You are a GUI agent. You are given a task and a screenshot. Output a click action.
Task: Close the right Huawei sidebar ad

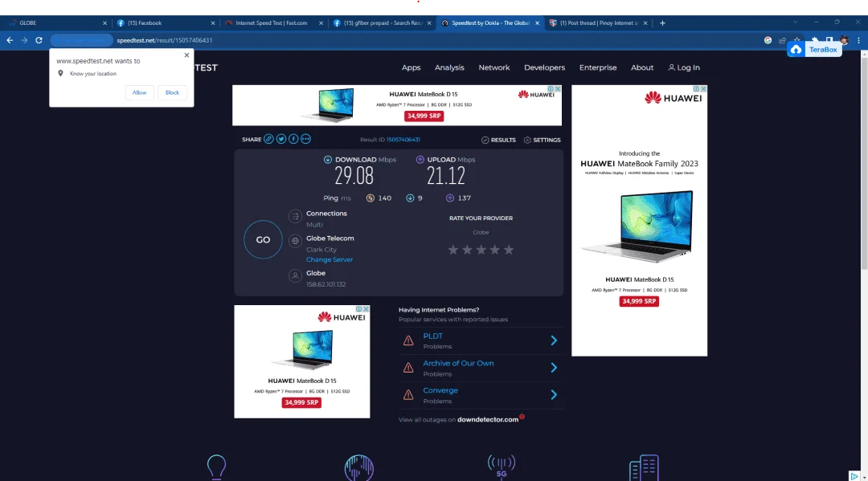(x=703, y=89)
